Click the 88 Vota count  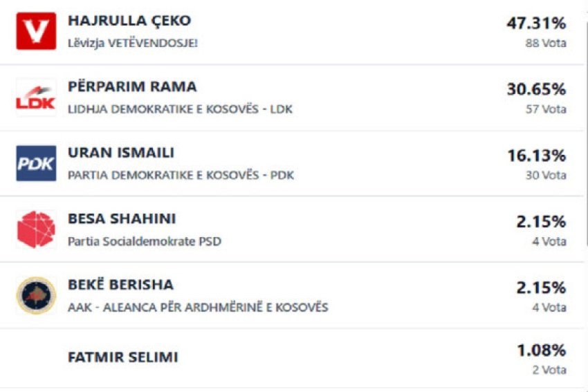tap(545, 43)
